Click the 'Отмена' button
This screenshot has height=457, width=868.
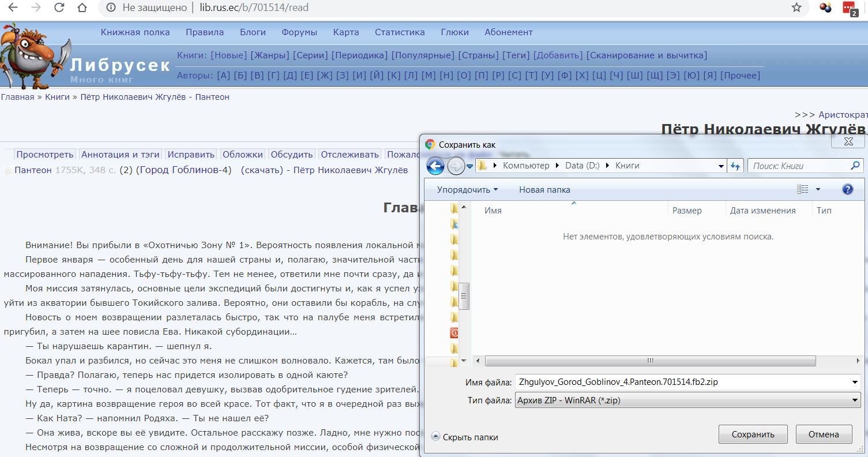click(824, 434)
